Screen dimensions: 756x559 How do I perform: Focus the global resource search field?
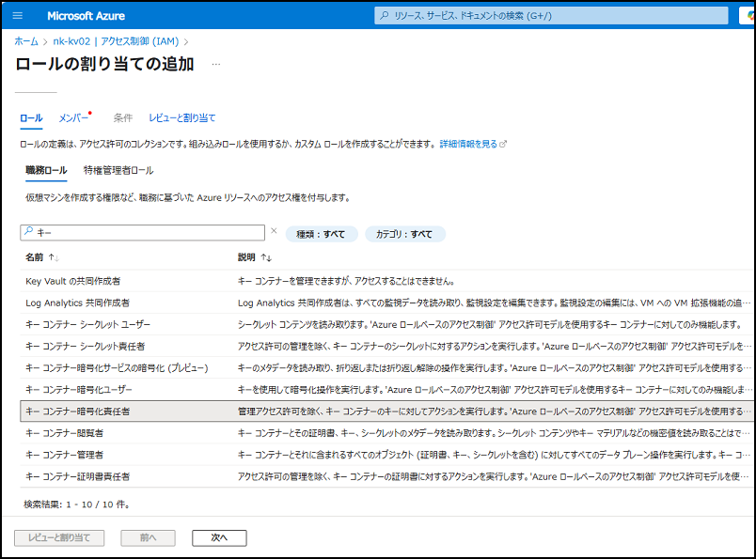point(551,15)
